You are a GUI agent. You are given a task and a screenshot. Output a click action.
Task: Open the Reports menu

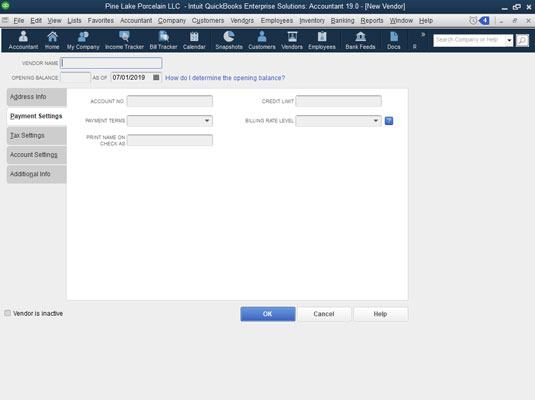(372, 20)
